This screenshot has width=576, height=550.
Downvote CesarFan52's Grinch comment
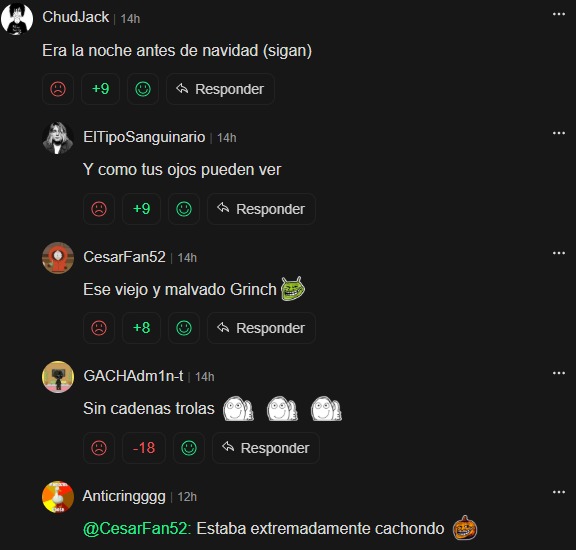tap(99, 328)
